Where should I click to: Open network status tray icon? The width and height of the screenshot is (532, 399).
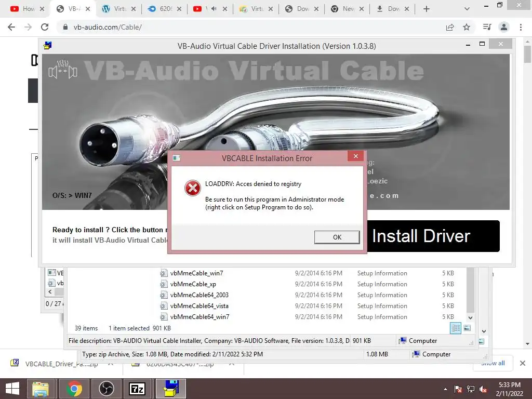[471, 389]
